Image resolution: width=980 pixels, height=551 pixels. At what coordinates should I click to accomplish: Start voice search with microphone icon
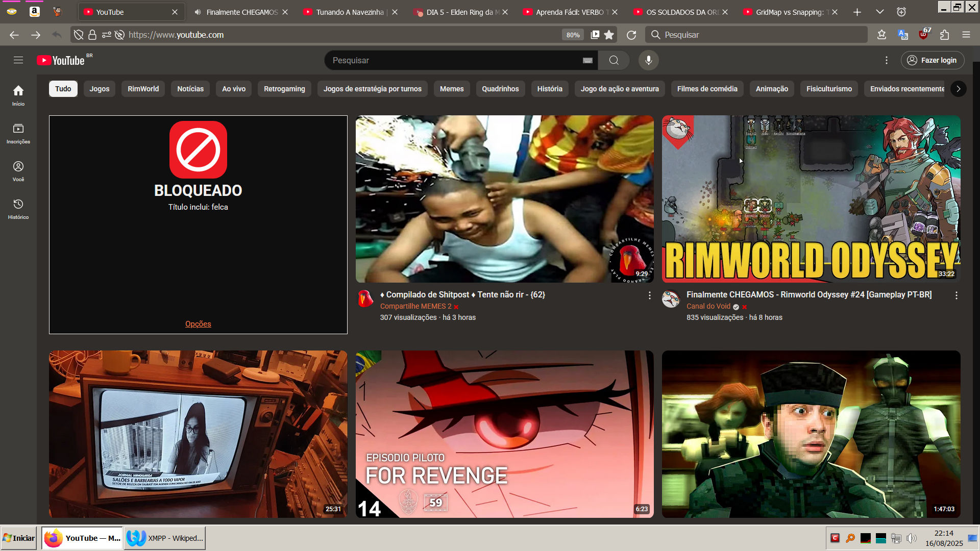pos(648,60)
